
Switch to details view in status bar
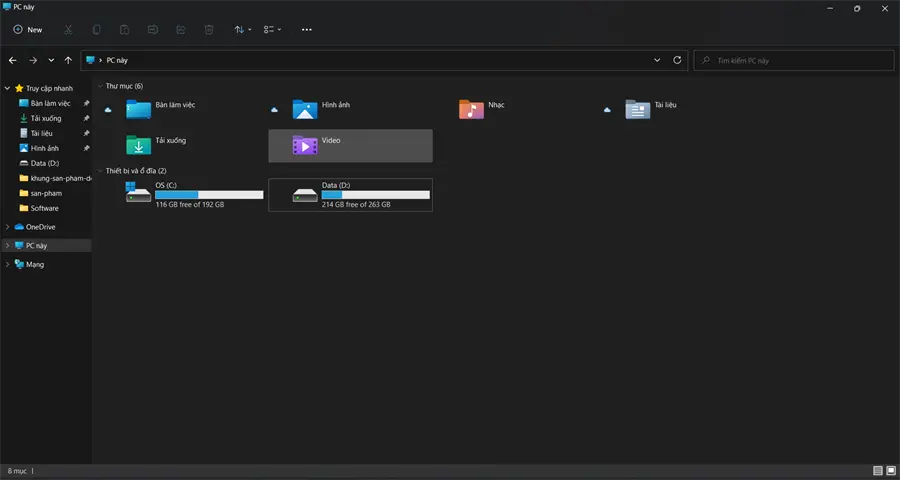coord(878,471)
